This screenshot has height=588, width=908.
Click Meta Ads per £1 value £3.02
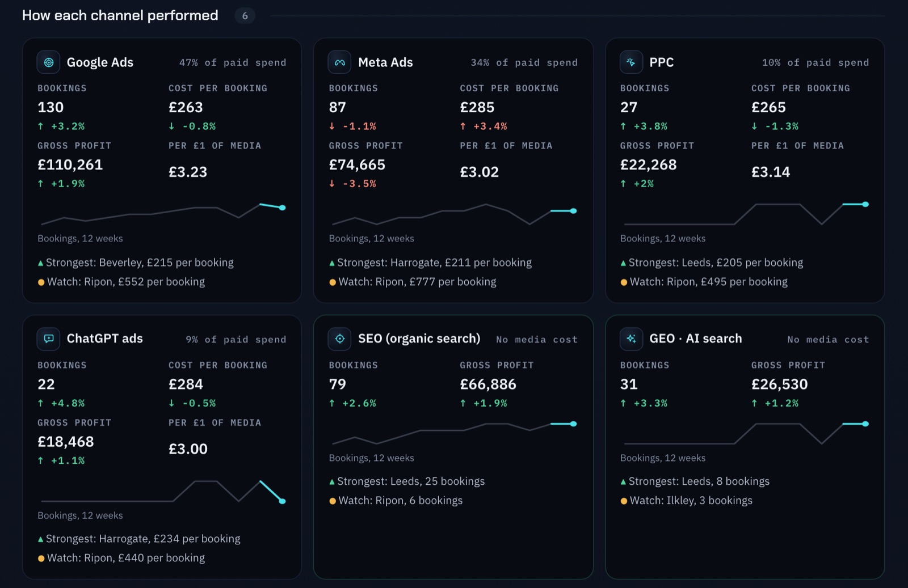[480, 172]
